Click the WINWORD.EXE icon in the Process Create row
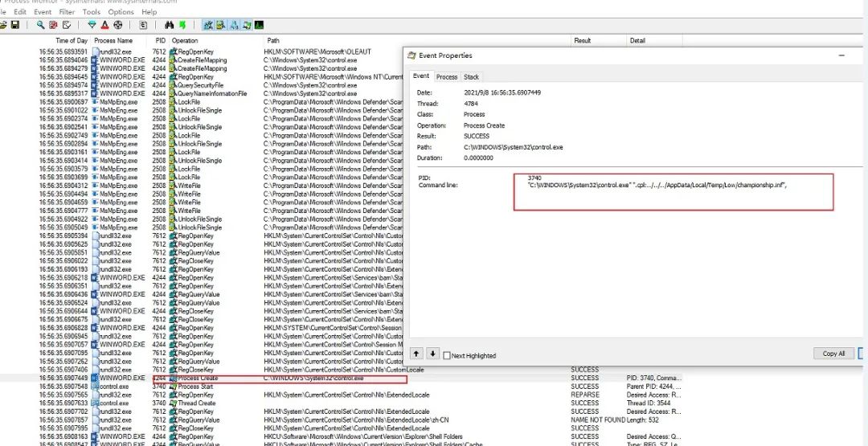The image size is (868, 446). point(95,378)
